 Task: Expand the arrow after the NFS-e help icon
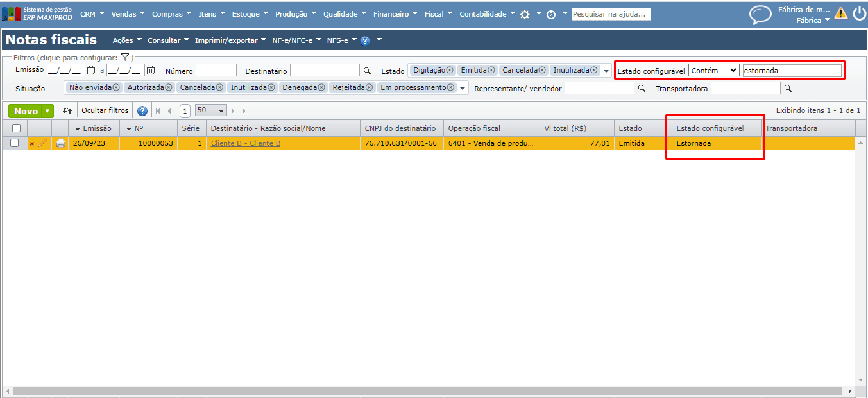point(379,40)
